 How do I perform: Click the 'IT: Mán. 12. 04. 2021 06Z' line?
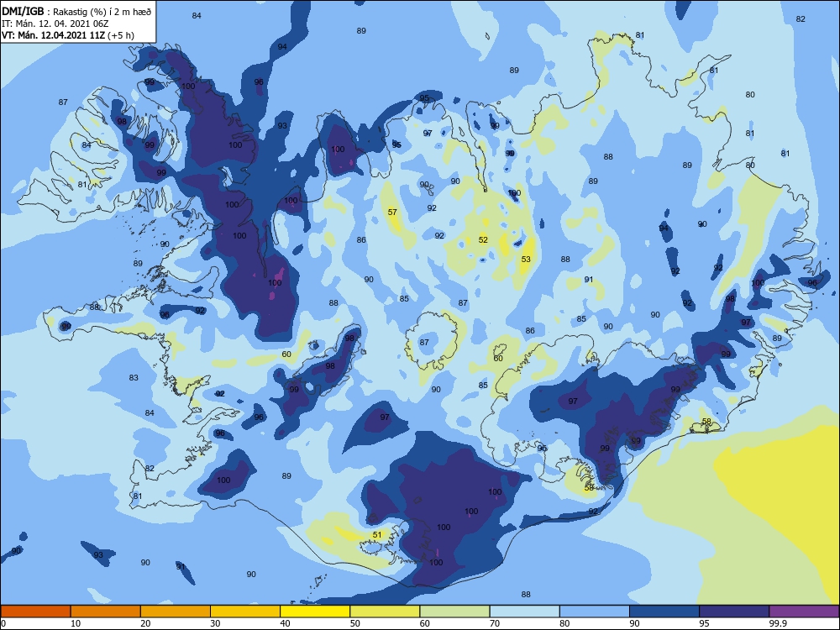pyautogui.click(x=55, y=24)
